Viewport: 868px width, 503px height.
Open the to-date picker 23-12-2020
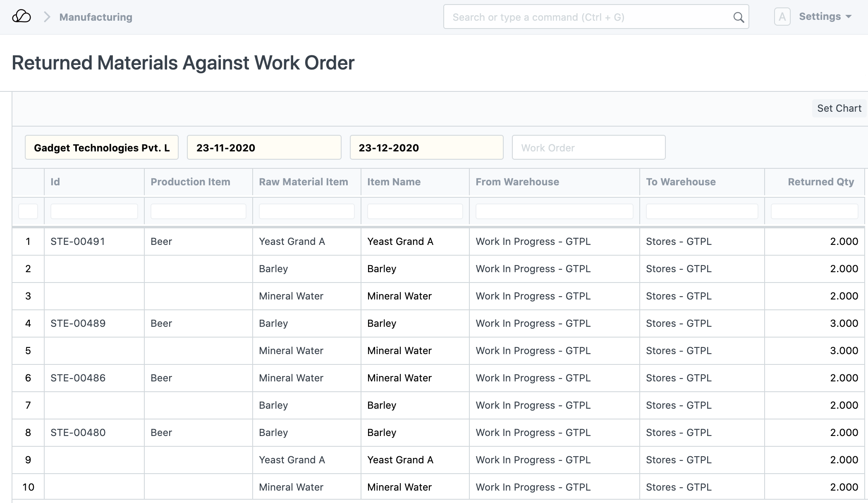coord(426,148)
